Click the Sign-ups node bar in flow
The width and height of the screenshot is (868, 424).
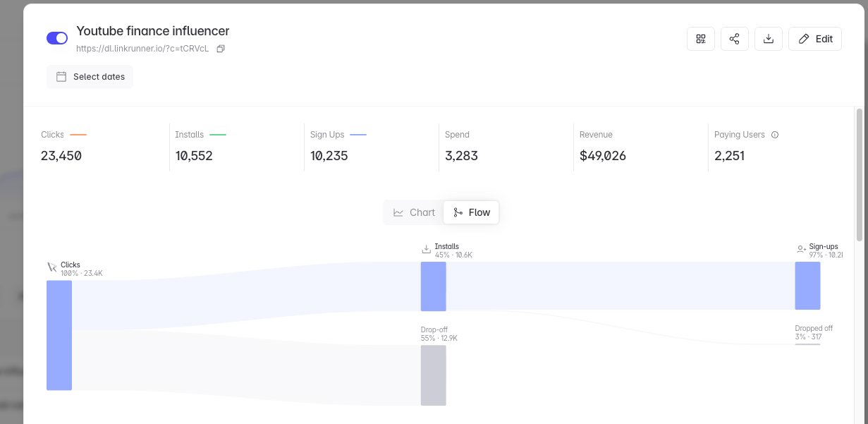tap(807, 286)
